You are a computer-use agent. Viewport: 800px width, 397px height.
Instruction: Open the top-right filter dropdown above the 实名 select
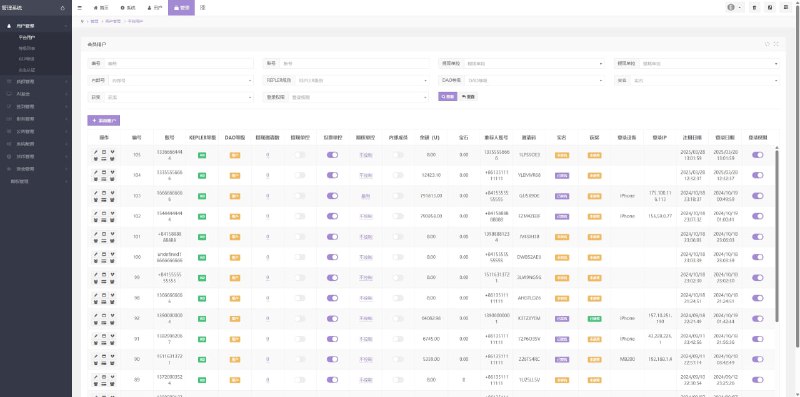[x=709, y=63]
